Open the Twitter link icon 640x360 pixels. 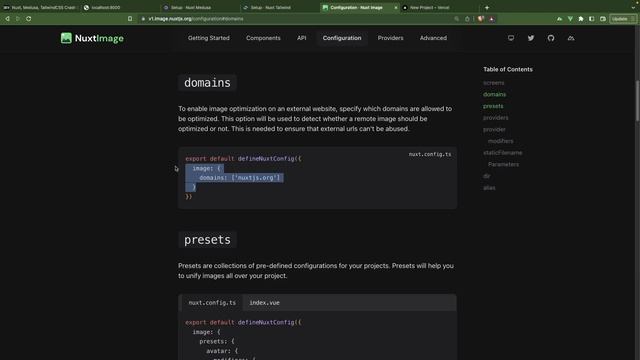(x=531, y=38)
